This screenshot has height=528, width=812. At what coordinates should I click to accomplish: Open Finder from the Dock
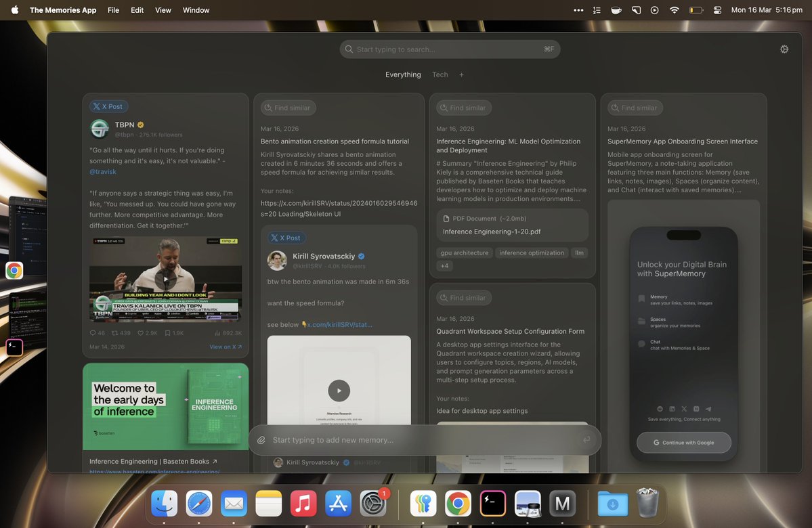pos(164,503)
